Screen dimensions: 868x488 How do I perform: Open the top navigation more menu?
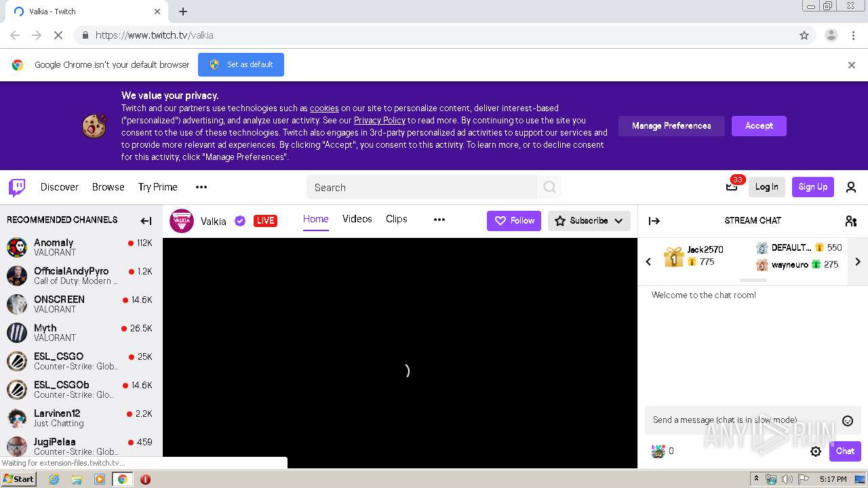201,187
